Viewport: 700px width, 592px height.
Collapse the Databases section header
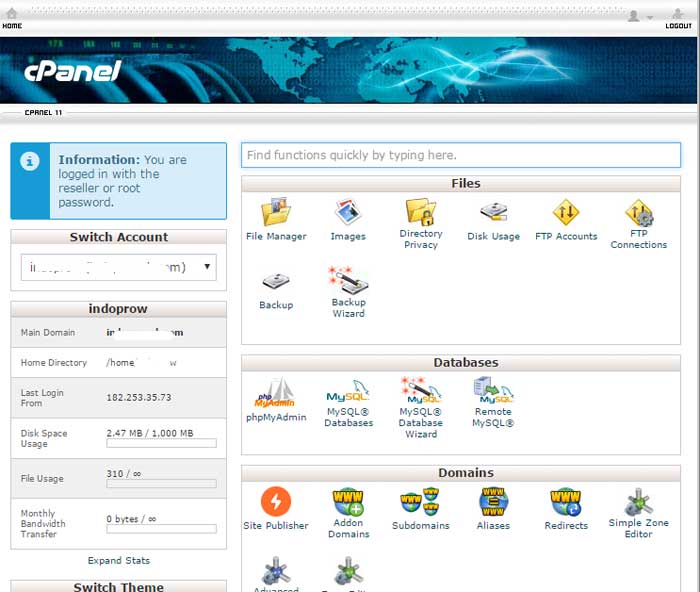461,363
